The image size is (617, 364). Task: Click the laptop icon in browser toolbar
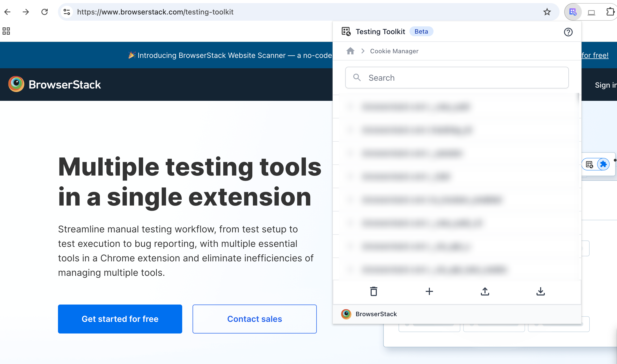pyautogui.click(x=591, y=12)
